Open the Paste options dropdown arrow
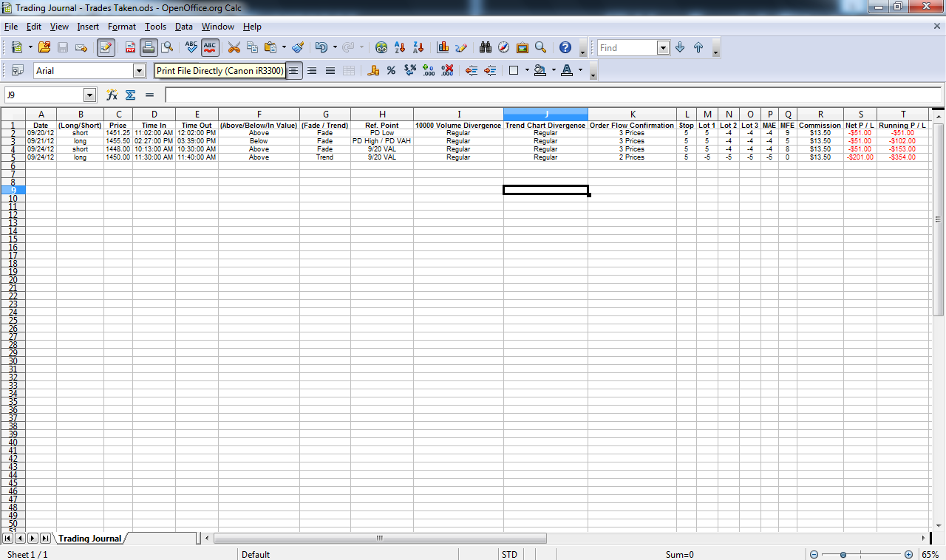The image size is (946, 560). (x=284, y=47)
